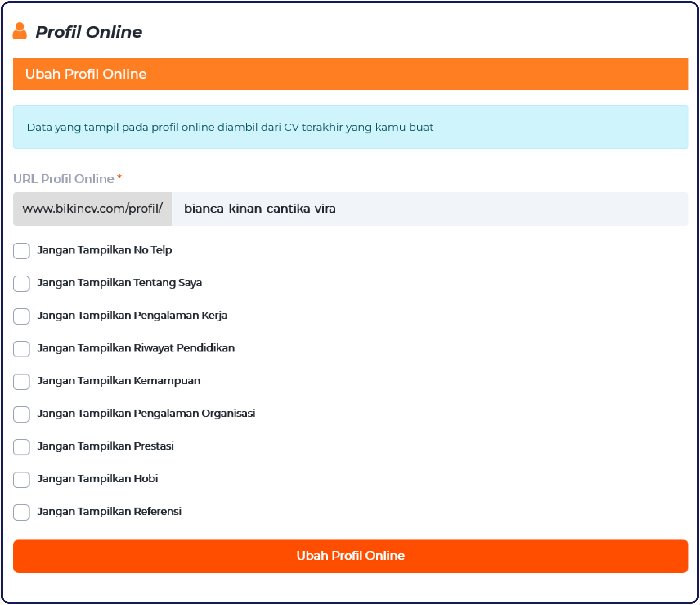This screenshot has width=700, height=605.
Task: Click the Jangan Tampilkan Kemampuan label text
Action: pos(119,381)
